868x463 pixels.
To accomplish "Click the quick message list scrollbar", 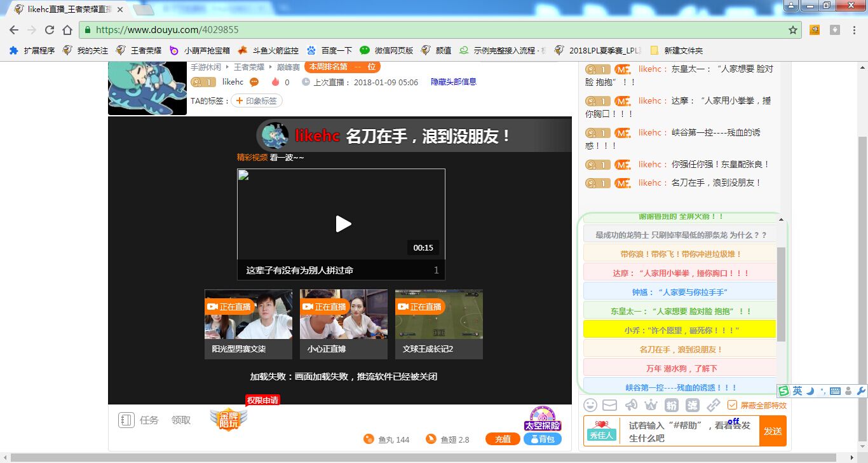I will [782, 294].
